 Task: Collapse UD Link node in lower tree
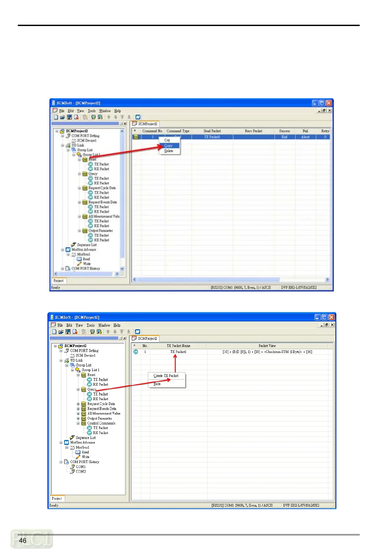click(61, 361)
